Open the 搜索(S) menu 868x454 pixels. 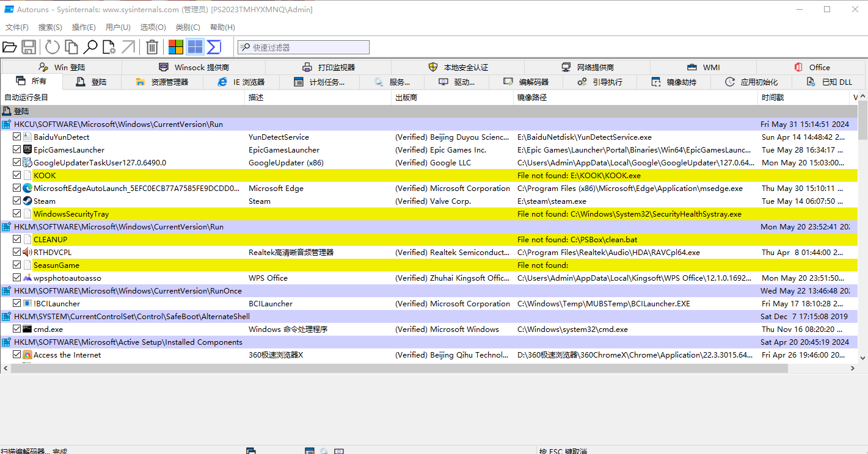click(x=50, y=27)
